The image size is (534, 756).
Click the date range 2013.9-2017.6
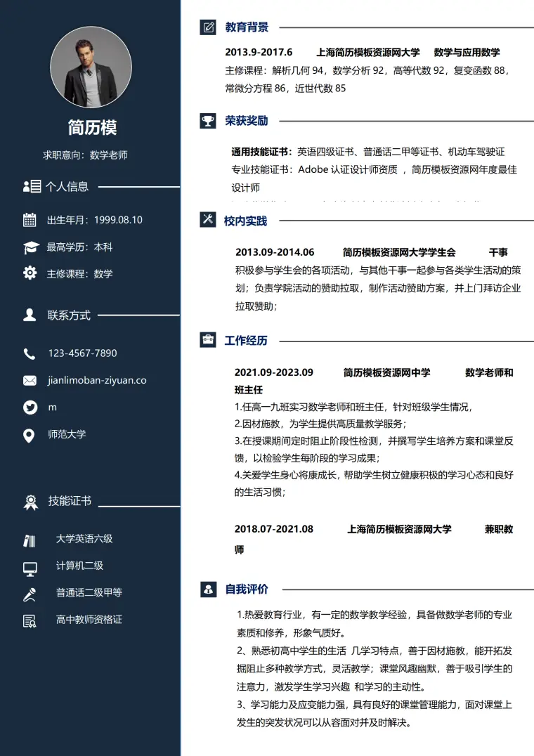[259, 52]
